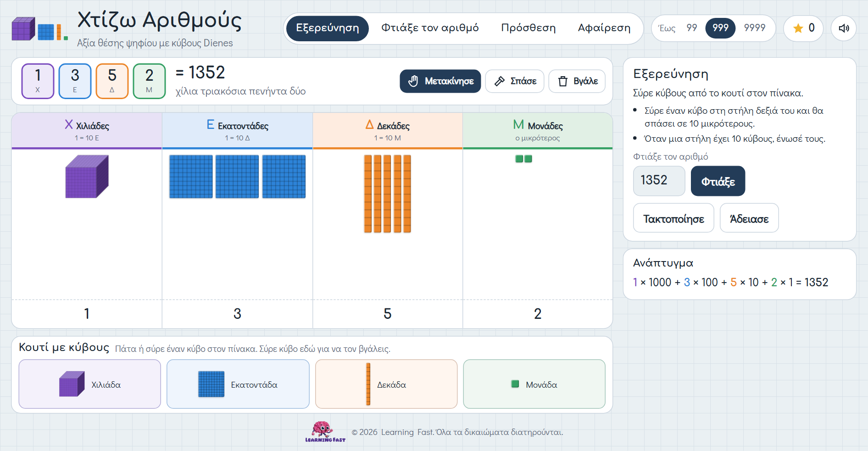This screenshot has height=451, width=868.
Task: Click the Dienes blocks app logo
Action: pos(40,29)
